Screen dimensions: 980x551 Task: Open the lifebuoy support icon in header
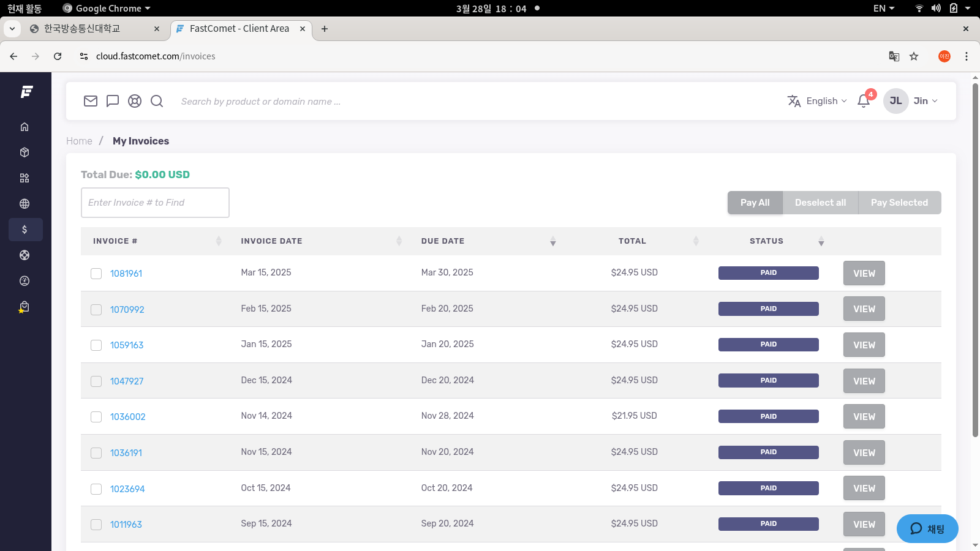pos(135,101)
